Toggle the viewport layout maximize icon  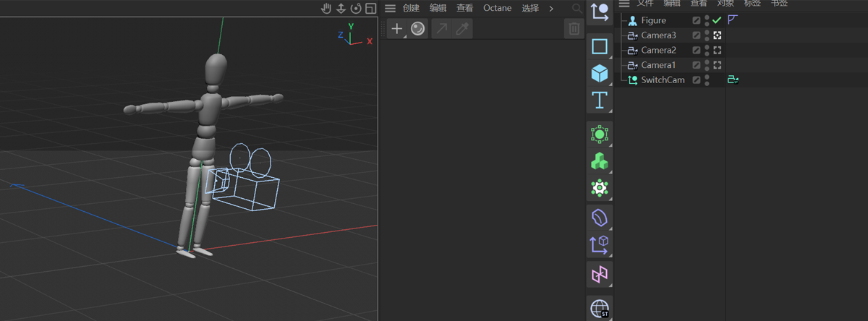point(370,9)
